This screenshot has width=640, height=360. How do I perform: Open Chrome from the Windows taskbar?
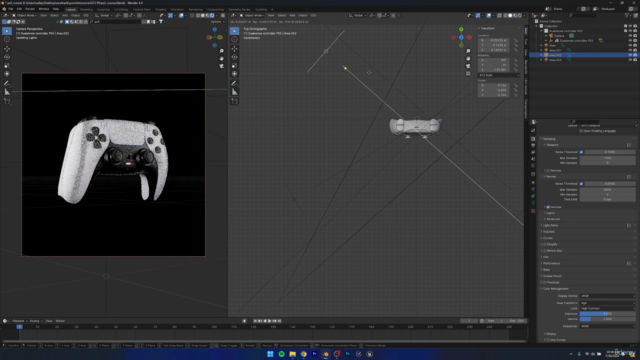coord(304,354)
